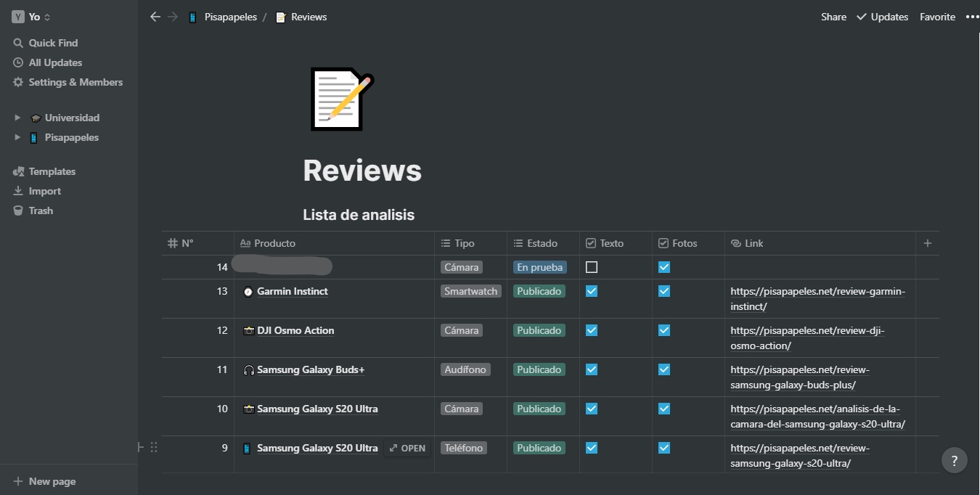Click the Publicado tag for Samsung Galaxy Buds+

click(x=539, y=369)
